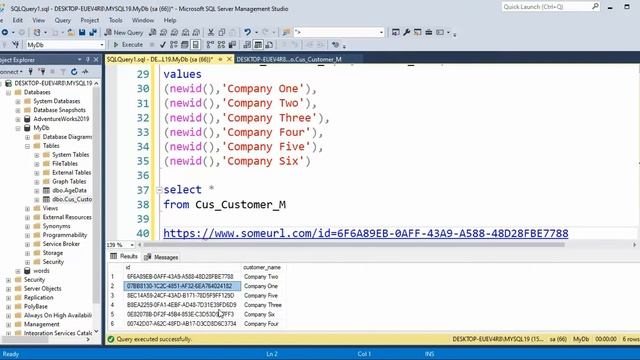Collapse the Databases tree node
This screenshot has width=640, height=360.
[x=9, y=92]
